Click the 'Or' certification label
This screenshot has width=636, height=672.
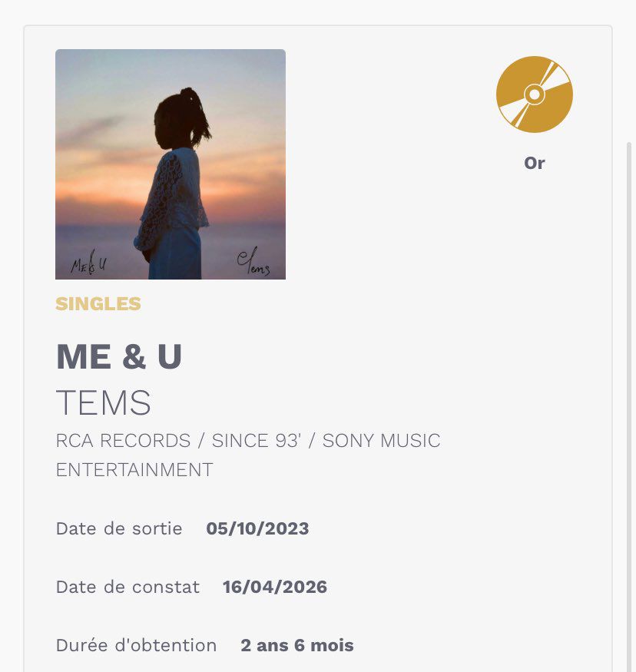pyautogui.click(x=534, y=163)
